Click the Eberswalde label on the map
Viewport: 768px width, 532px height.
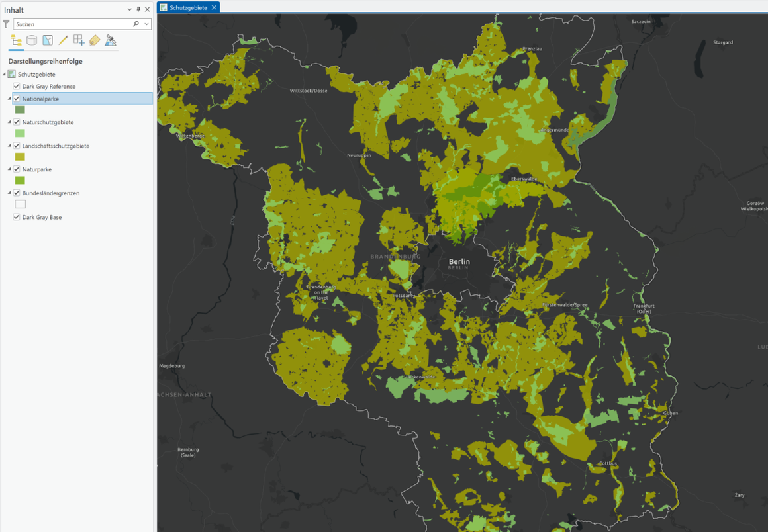pos(524,179)
